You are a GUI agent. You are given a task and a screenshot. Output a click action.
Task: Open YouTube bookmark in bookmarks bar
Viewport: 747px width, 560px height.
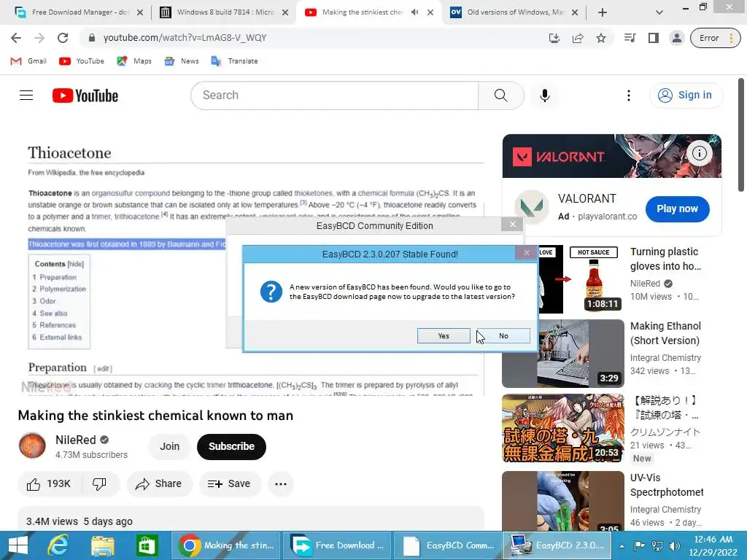point(82,61)
